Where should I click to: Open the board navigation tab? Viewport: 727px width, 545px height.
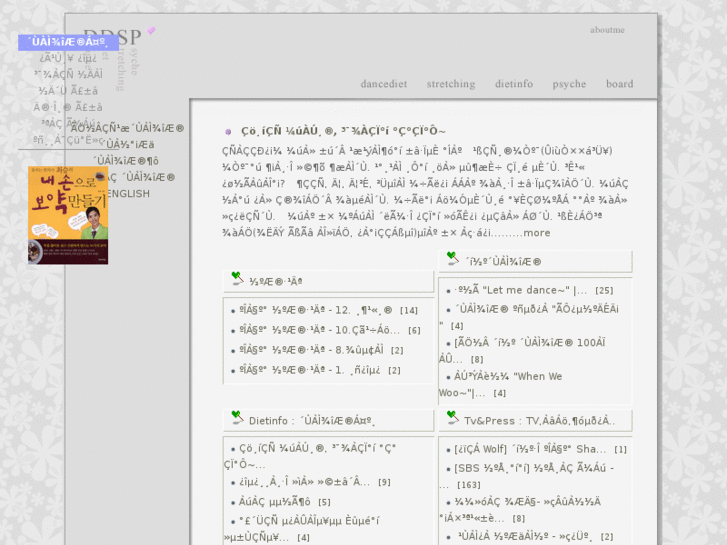619,84
